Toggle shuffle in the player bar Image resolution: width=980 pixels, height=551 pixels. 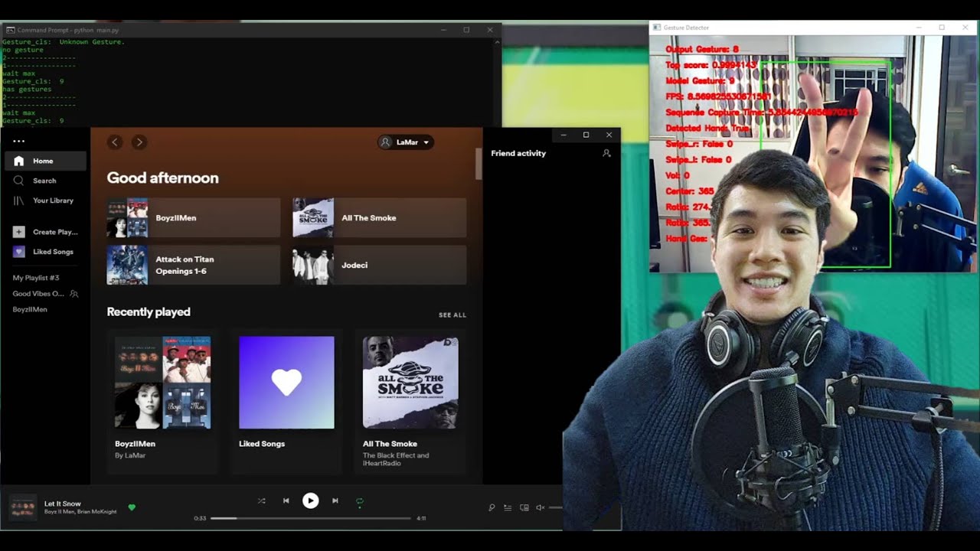point(261,500)
